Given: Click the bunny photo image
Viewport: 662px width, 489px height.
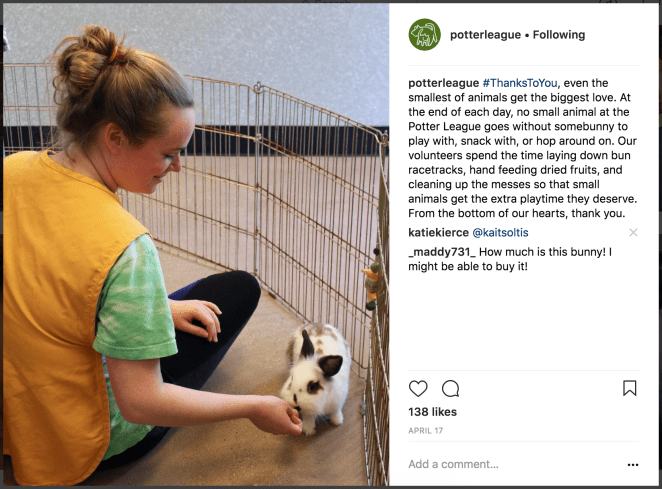Looking at the screenshot, I should point(196,244).
